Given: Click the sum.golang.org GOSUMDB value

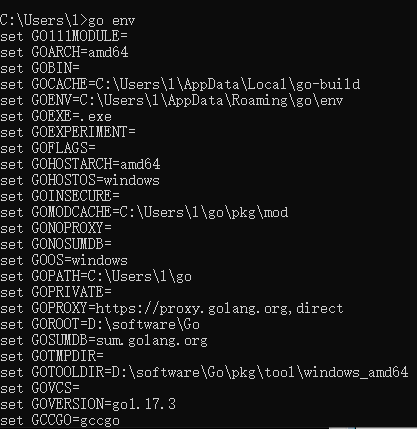Looking at the screenshot, I should point(152,340).
